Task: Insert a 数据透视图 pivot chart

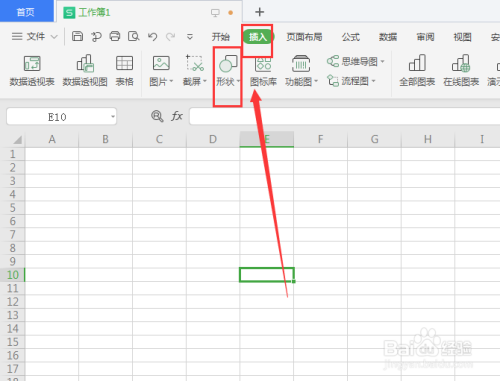Action: [x=85, y=71]
